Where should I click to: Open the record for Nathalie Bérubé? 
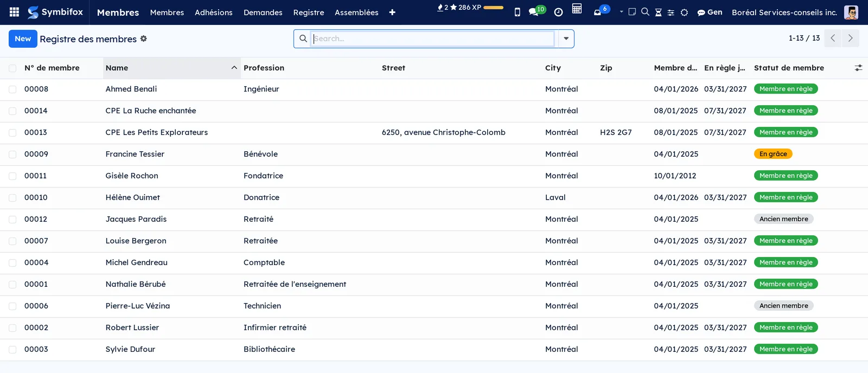tap(136, 284)
